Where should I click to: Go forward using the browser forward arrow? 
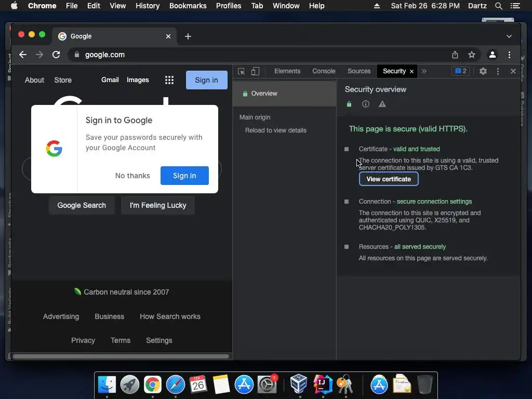point(39,55)
